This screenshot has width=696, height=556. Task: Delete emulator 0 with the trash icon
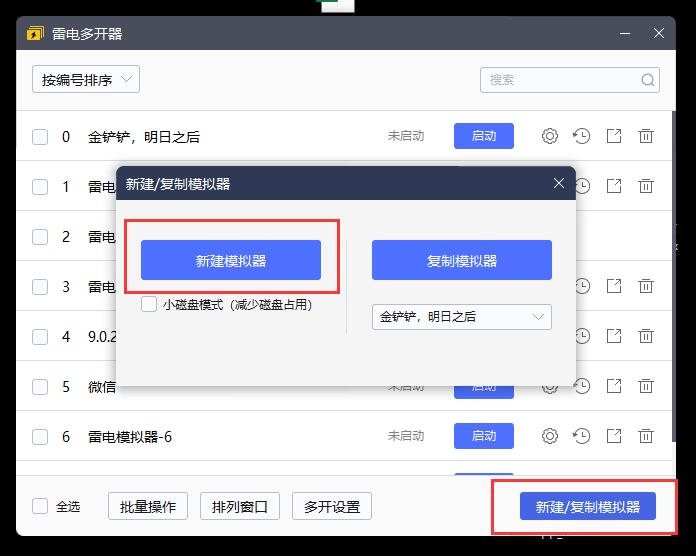point(646,136)
